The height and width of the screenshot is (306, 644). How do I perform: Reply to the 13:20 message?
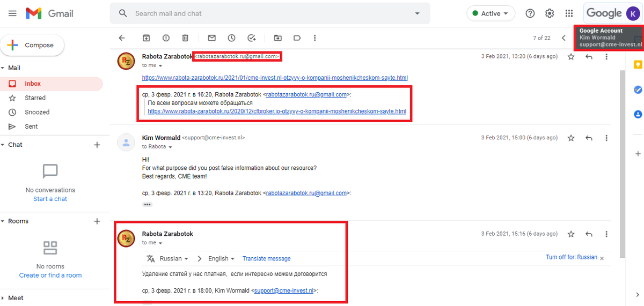(589, 56)
